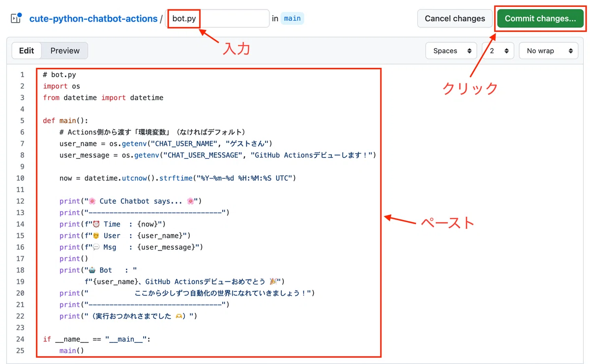Click the print line with Msg : {user_message}
The width and height of the screenshot is (590, 364).
coord(131,247)
